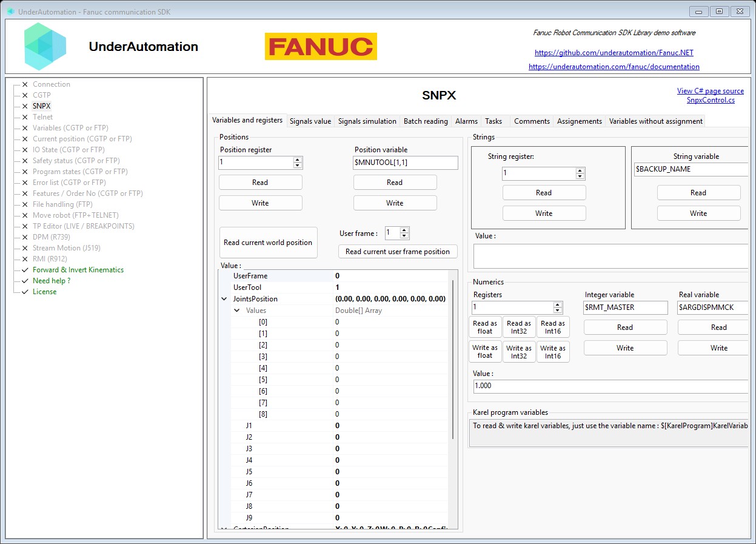Click the FANUC logo image

click(321, 46)
